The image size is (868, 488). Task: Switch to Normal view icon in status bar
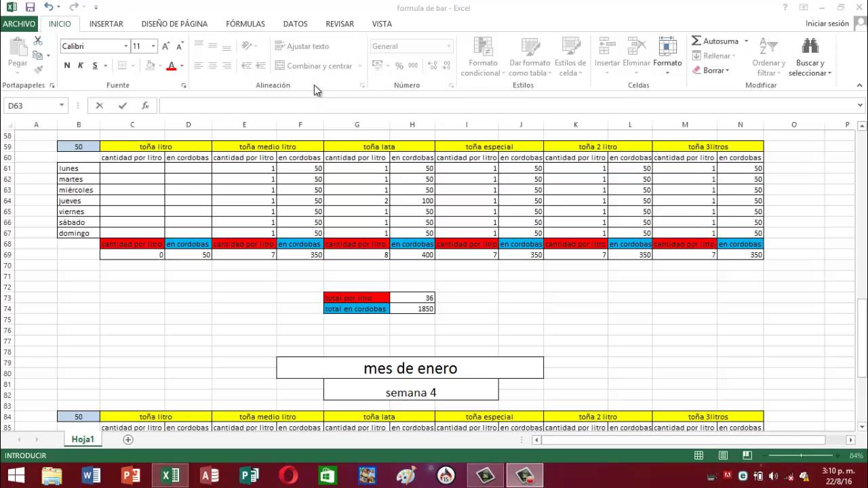click(x=698, y=455)
